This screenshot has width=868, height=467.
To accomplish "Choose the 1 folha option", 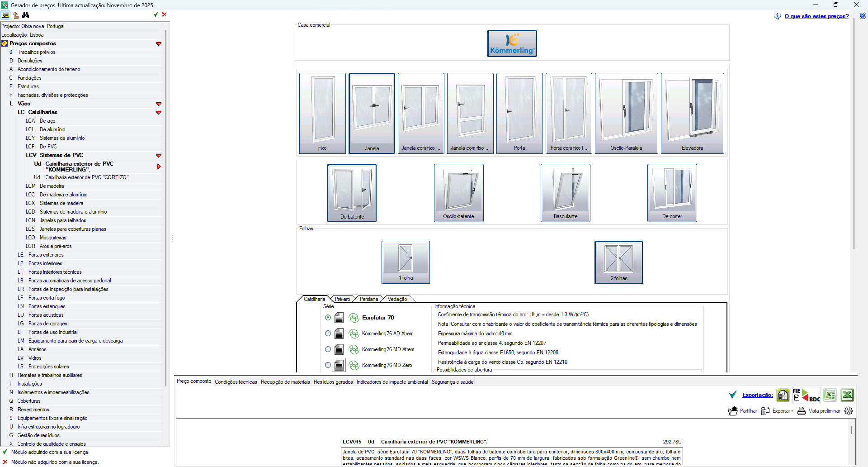I will (406, 262).
